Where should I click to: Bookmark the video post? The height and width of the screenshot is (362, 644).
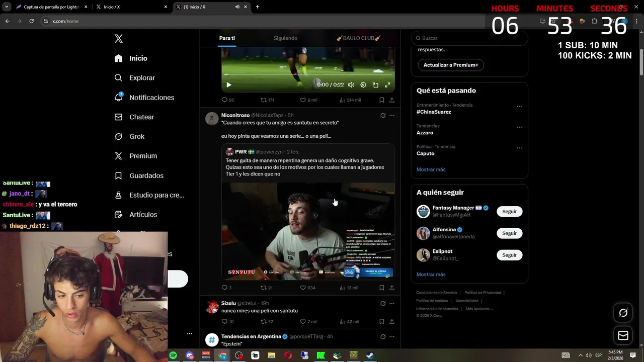[382, 100]
